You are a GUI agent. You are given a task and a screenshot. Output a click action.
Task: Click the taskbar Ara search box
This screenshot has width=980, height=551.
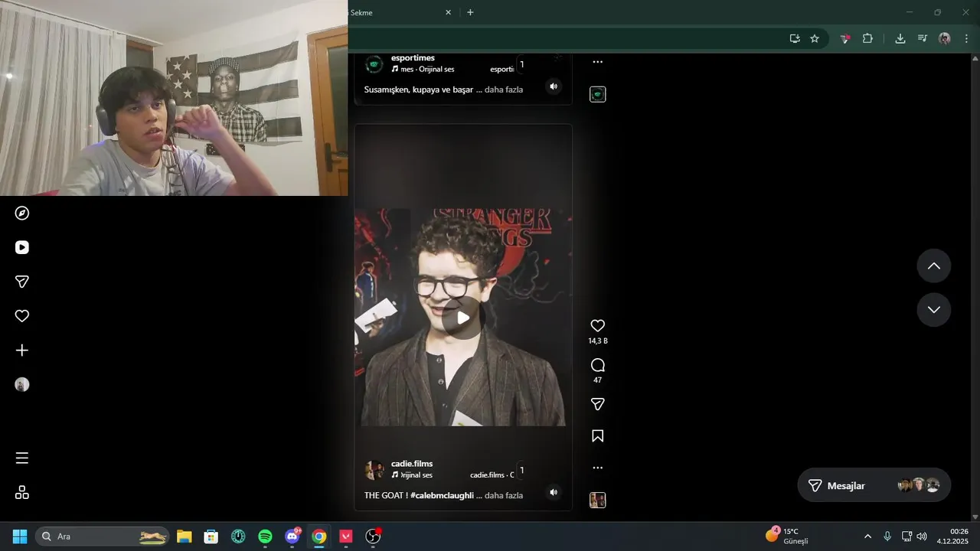click(x=104, y=536)
